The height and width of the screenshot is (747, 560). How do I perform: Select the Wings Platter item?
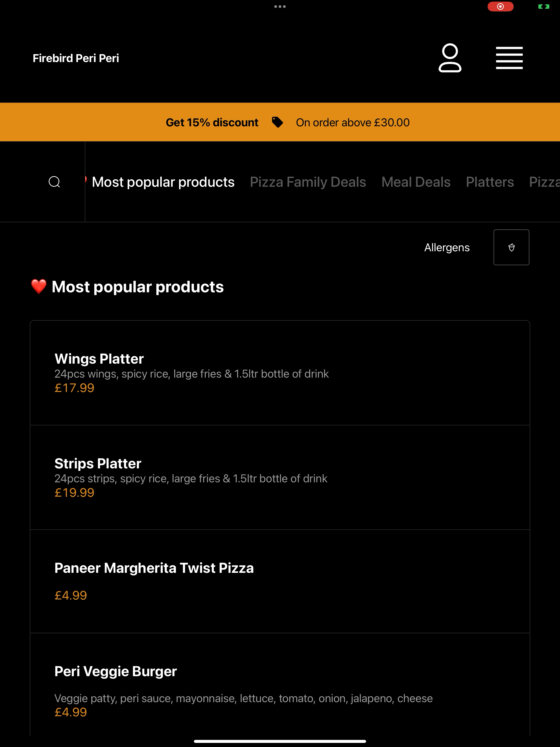(x=280, y=373)
